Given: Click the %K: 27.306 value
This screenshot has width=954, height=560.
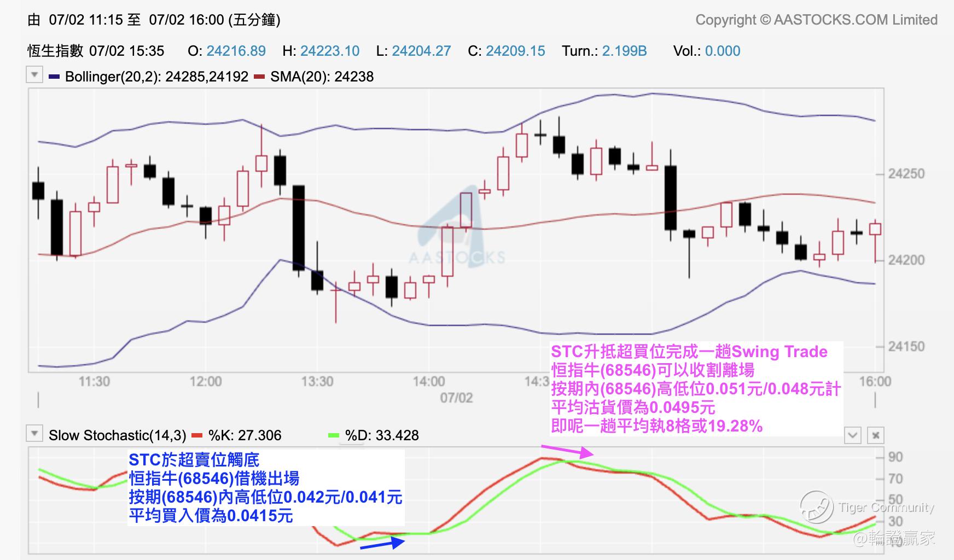Looking at the screenshot, I should (x=245, y=435).
